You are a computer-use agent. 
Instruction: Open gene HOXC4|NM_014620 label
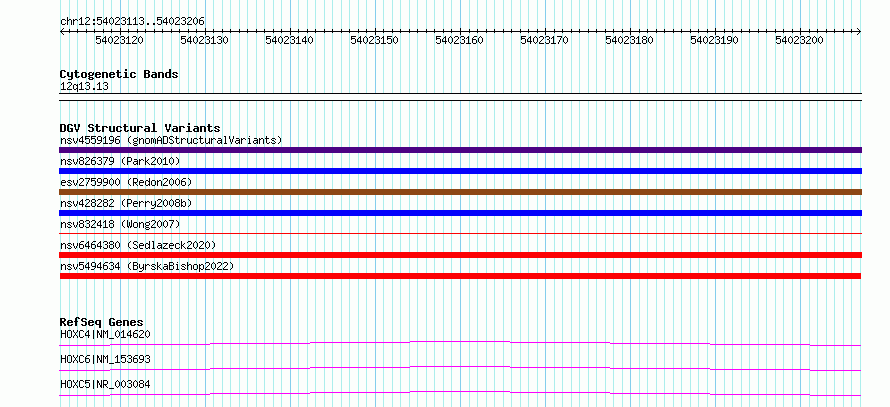105,334
